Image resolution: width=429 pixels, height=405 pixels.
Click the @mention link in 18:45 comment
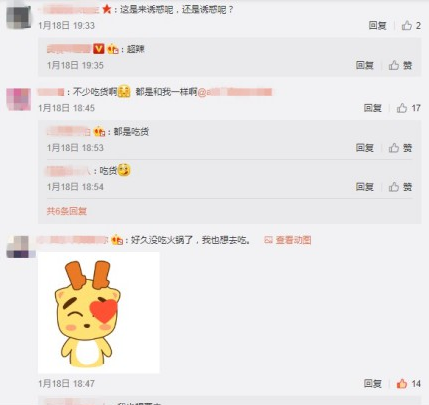[x=235, y=92]
